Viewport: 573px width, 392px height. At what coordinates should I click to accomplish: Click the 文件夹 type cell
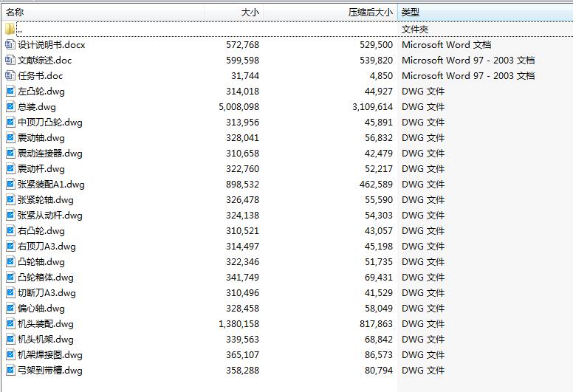[x=415, y=30]
